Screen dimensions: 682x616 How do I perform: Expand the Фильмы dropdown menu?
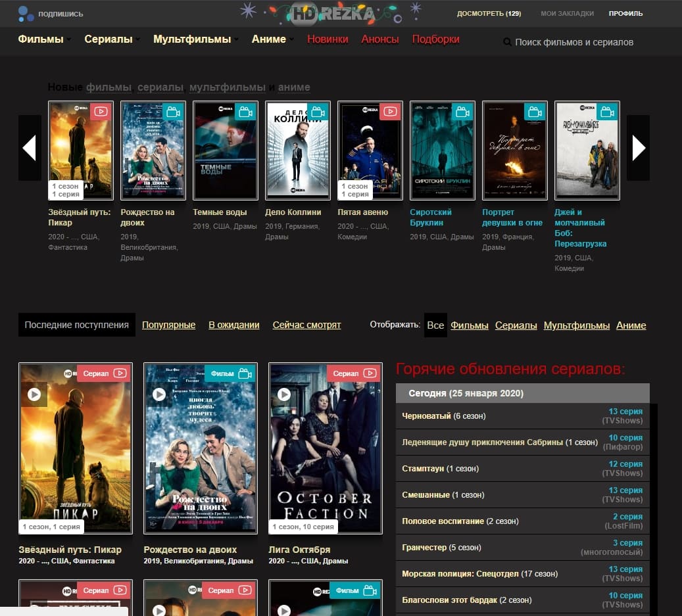(44, 39)
